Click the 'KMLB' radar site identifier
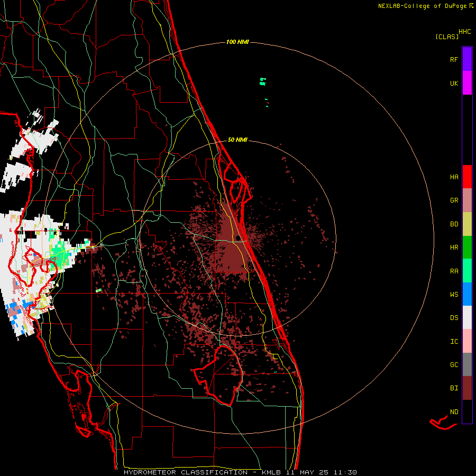The image size is (476, 476). pos(271,472)
